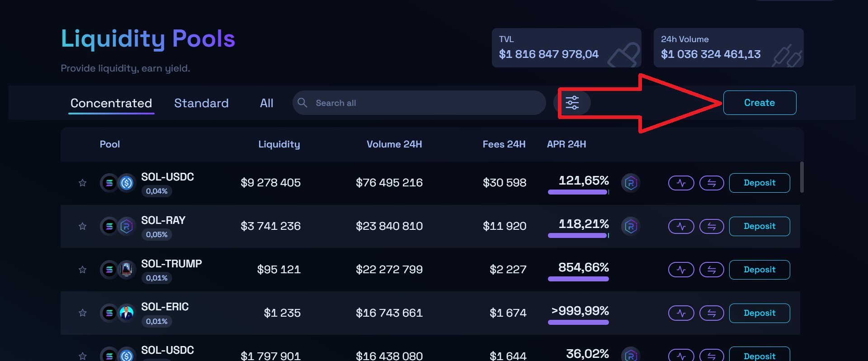
Task: Click the $95 121 liquidity value
Action: point(278,270)
